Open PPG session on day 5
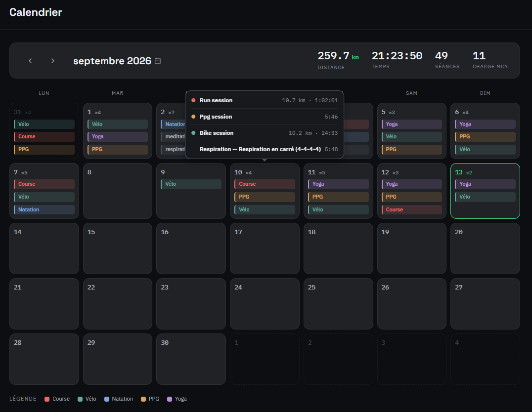532x412 pixels. coord(411,149)
